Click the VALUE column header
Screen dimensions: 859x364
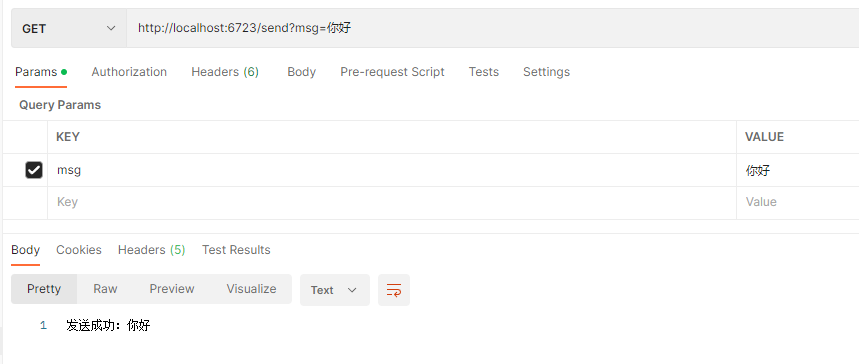pos(764,137)
